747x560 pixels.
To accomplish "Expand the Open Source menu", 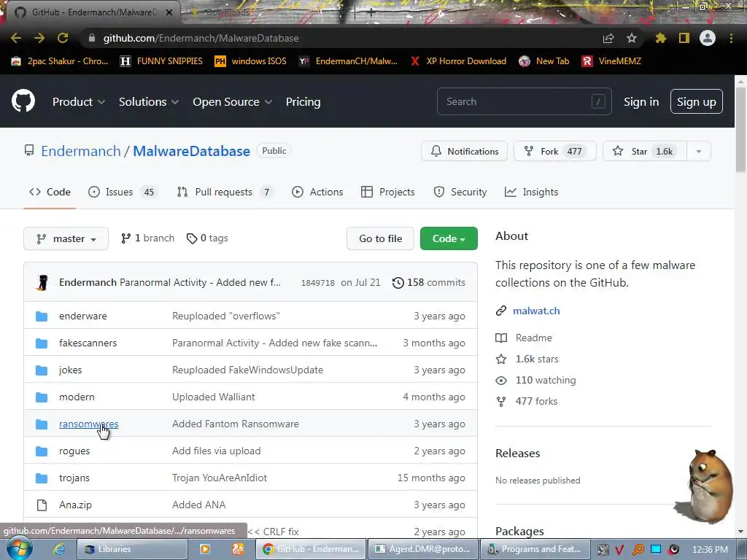I will (233, 101).
